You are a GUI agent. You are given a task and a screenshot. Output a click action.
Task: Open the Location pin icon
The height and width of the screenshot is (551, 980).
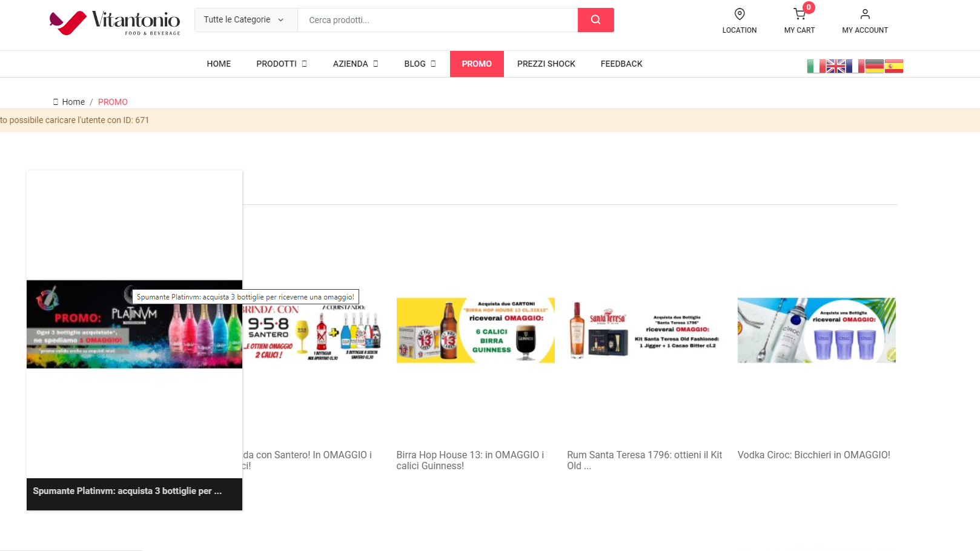pyautogui.click(x=740, y=14)
